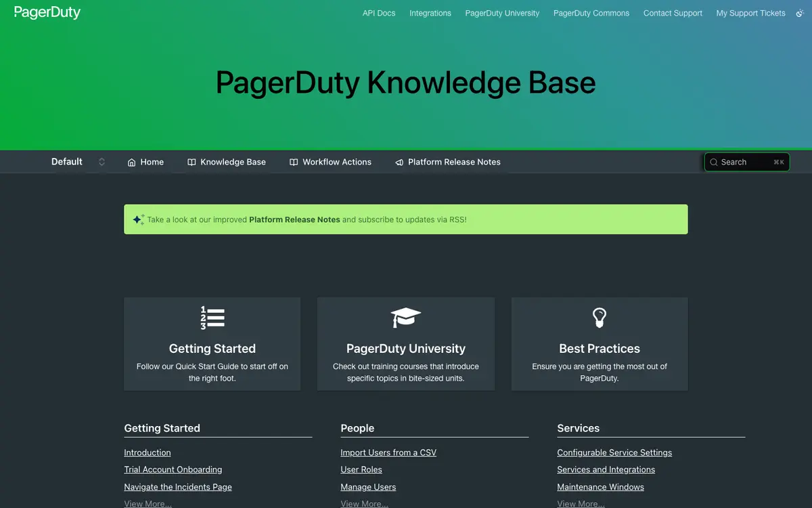The width and height of the screenshot is (812, 508).
Task: Open My Support Tickets
Action: (x=751, y=13)
